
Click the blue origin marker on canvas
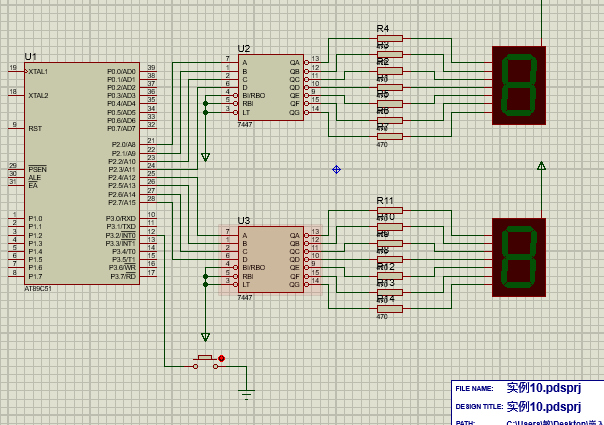(336, 170)
